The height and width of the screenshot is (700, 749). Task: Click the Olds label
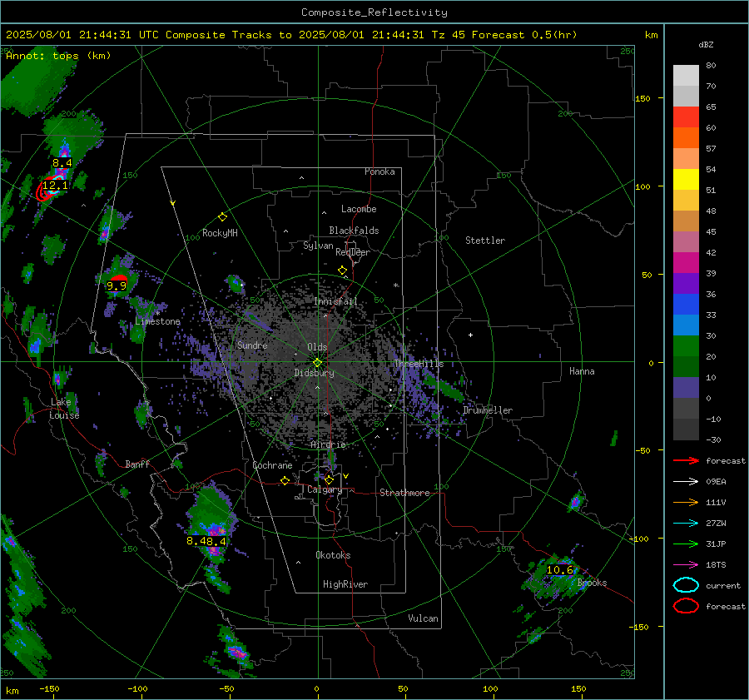click(317, 347)
